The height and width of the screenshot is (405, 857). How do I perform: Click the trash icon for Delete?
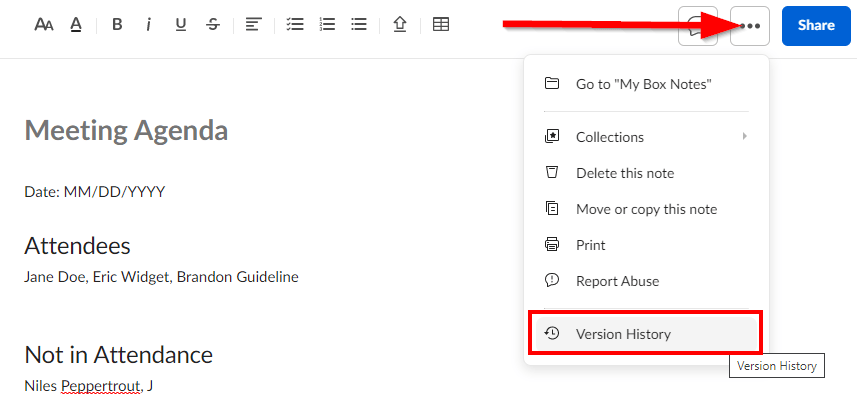(552, 173)
